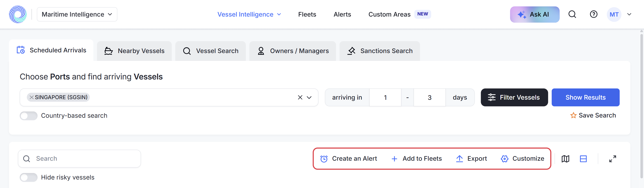Open Customize columns settings
Image resolution: width=644 pixels, height=188 pixels.
point(522,158)
